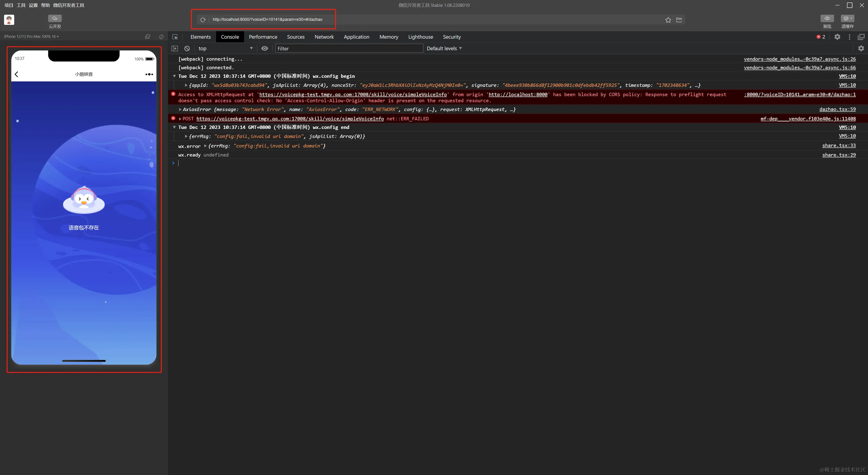This screenshot has width=868, height=475.
Task: Expand the errMsg jsApiList object entry
Action: pyautogui.click(x=186, y=136)
